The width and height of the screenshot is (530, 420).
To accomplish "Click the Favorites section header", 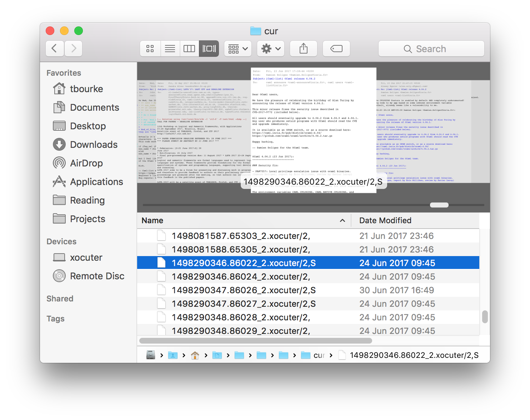I will (64, 73).
